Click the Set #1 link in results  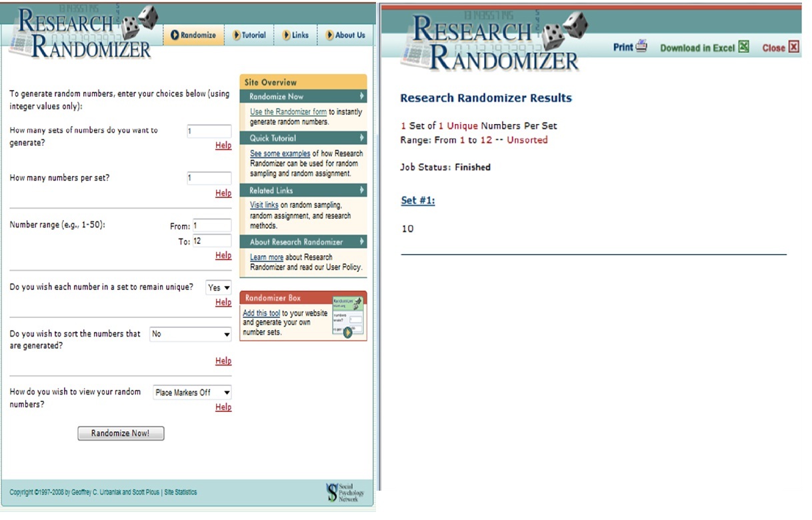click(x=418, y=200)
